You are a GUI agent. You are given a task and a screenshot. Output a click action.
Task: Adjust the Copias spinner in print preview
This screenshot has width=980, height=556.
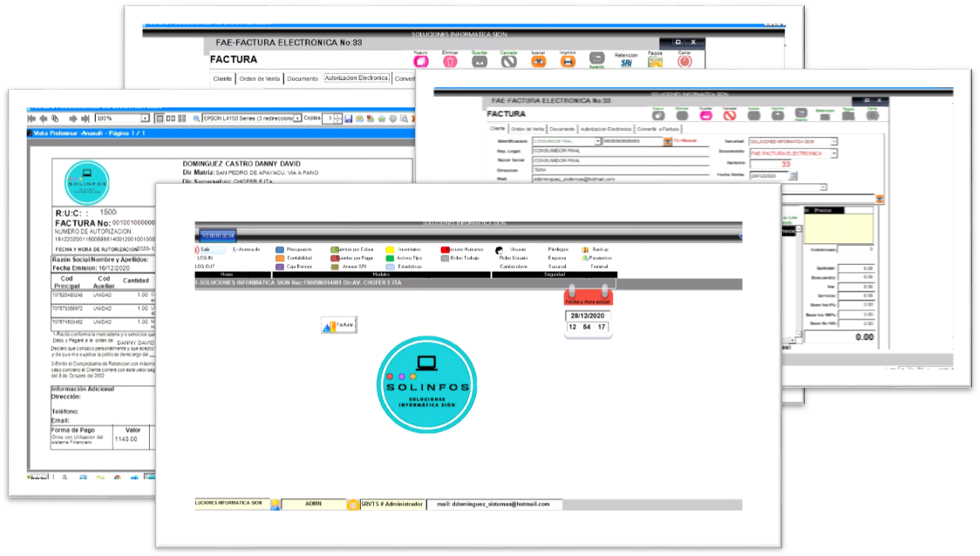tap(339, 118)
